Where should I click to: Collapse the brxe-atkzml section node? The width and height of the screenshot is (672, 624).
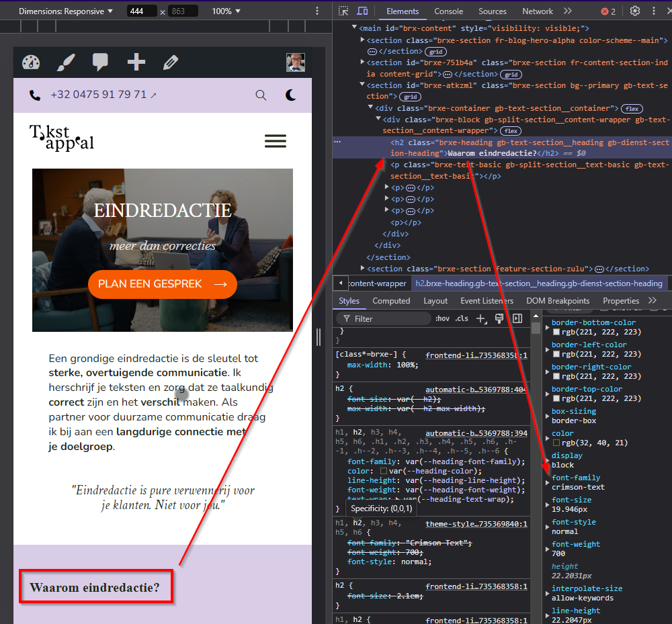pos(362,85)
